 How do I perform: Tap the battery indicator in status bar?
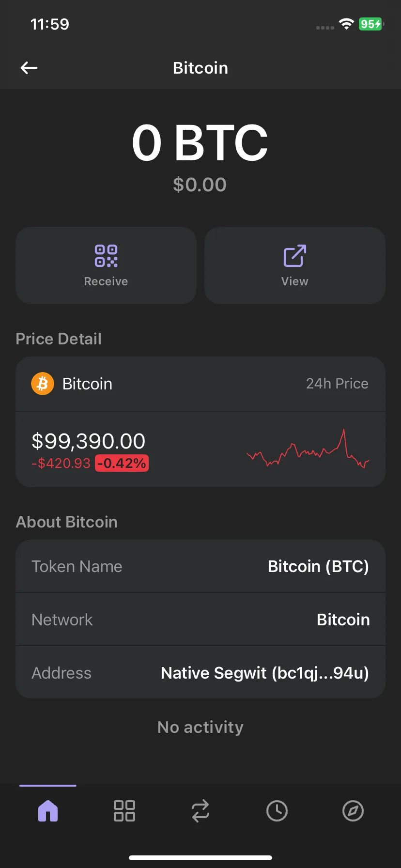pyautogui.click(x=371, y=24)
